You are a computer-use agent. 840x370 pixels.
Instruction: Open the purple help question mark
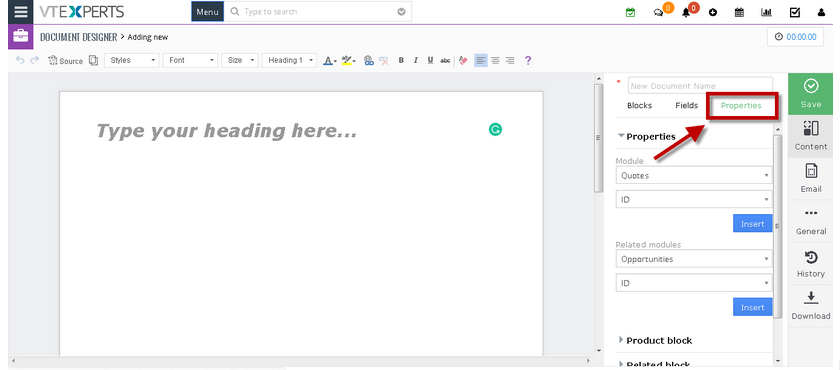pyautogui.click(x=528, y=61)
